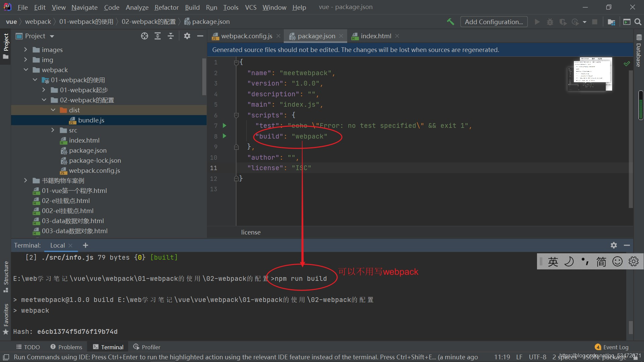The height and width of the screenshot is (362, 644).
Task: Hide the Terminal panel with the minus icon
Action: coord(627,245)
